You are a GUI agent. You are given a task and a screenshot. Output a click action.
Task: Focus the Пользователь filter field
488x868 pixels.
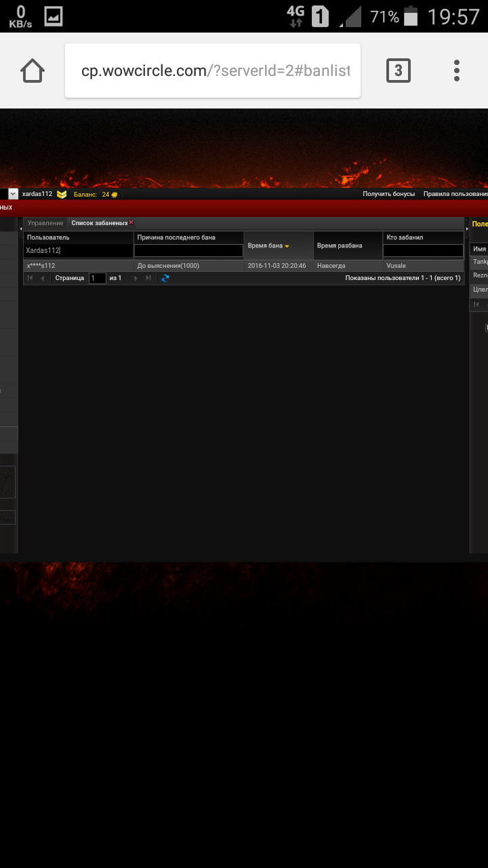tap(79, 251)
